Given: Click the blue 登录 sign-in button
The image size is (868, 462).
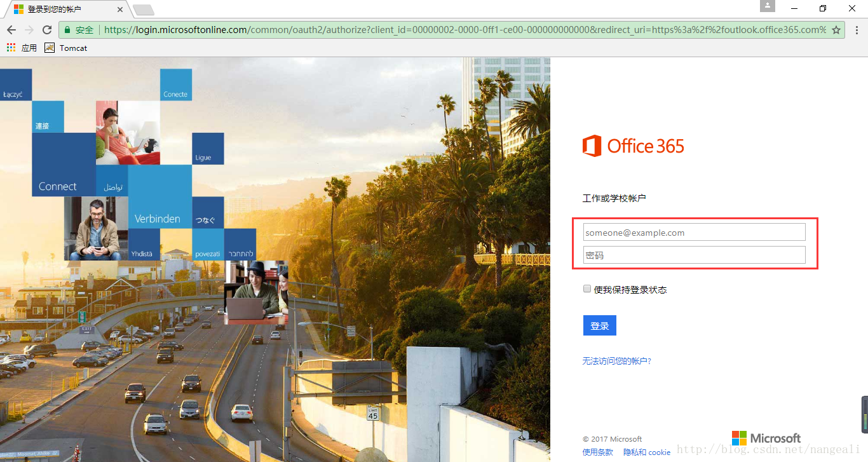Looking at the screenshot, I should coord(600,325).
